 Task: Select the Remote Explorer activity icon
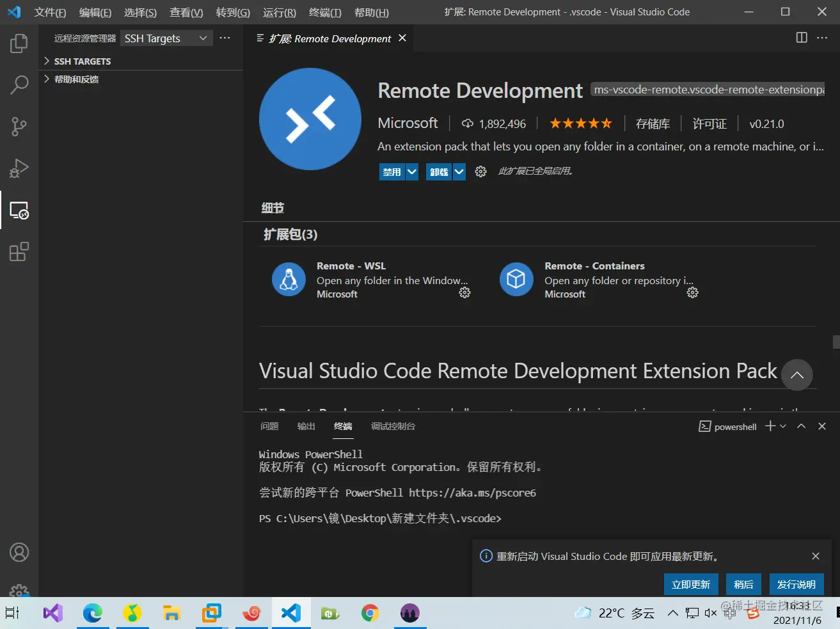pos(19,210)
